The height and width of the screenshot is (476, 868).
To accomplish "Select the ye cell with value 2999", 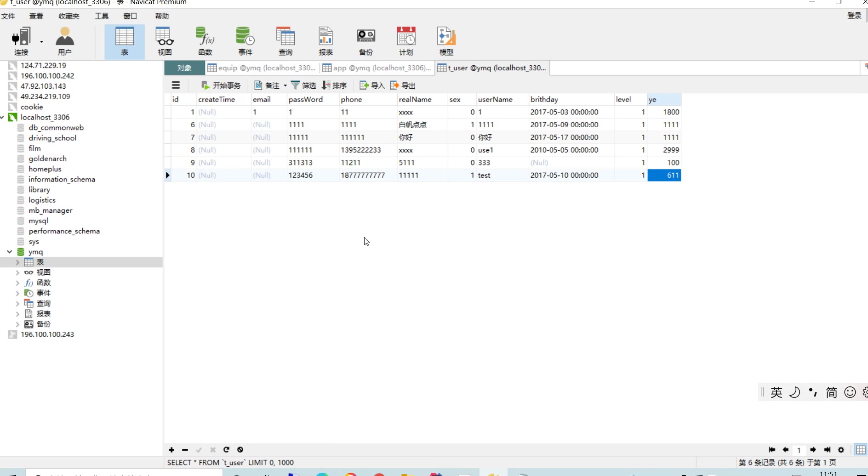I will 664,150.
